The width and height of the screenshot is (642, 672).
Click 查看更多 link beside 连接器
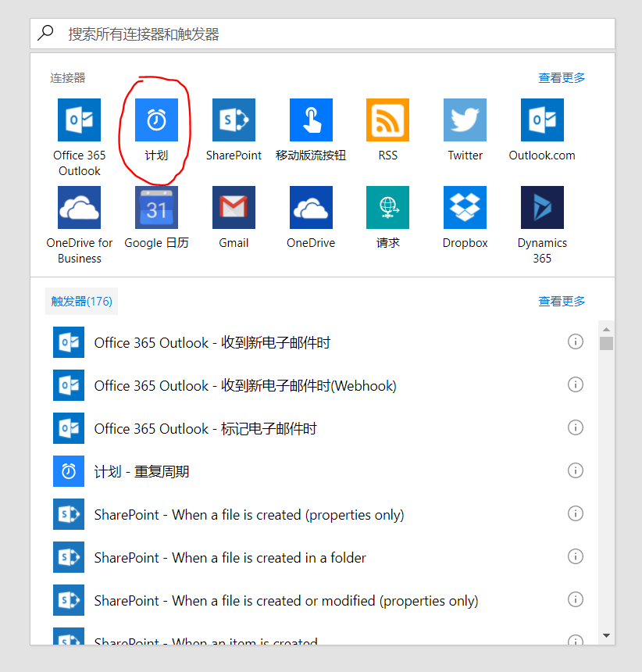[562, 78]
